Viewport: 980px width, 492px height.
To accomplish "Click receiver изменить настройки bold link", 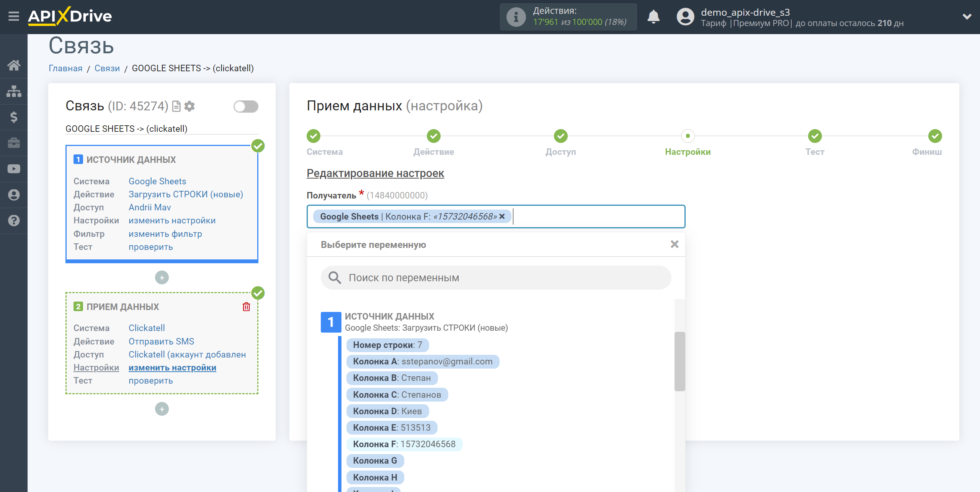I will 172,367.
